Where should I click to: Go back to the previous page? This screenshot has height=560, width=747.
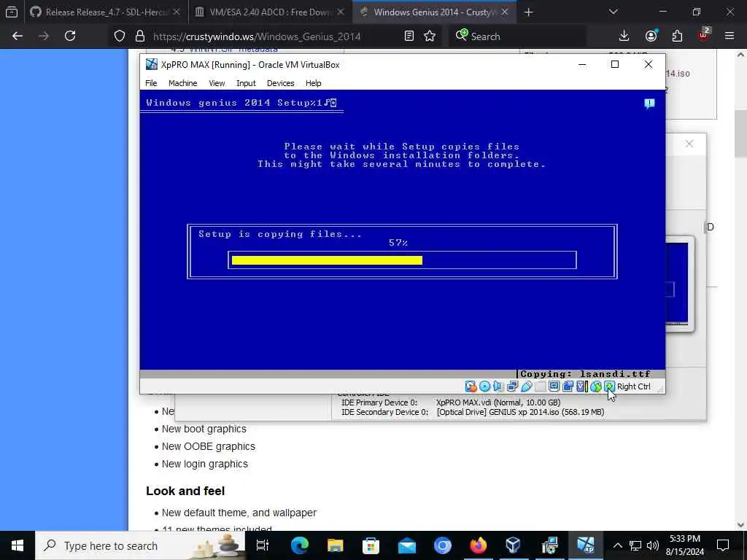(x=18, y=36)
